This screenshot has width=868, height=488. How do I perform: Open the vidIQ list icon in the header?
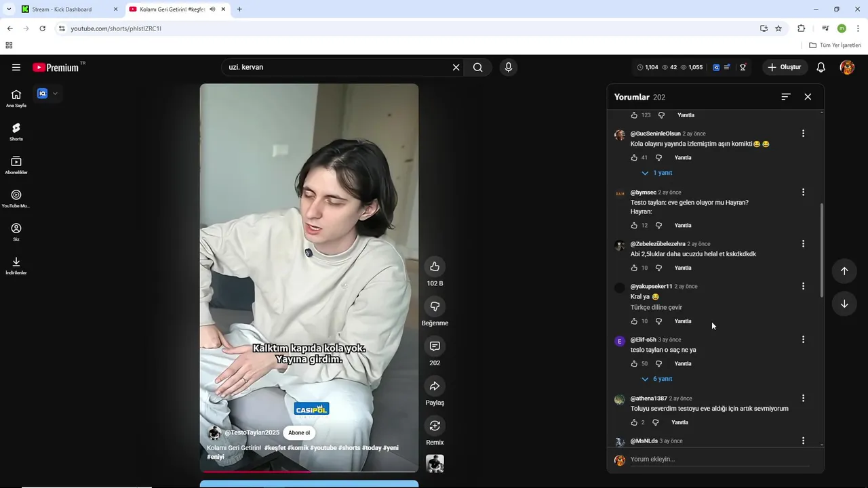[727, 67]
